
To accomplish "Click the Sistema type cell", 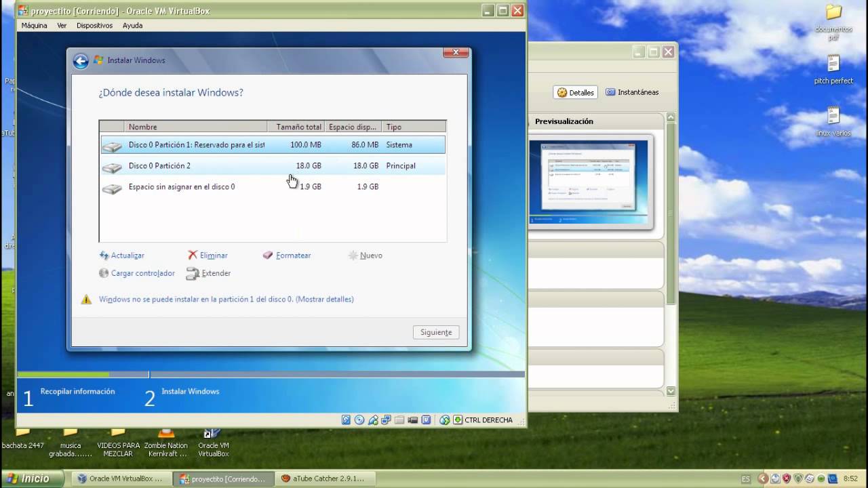I will pos(399,145).
